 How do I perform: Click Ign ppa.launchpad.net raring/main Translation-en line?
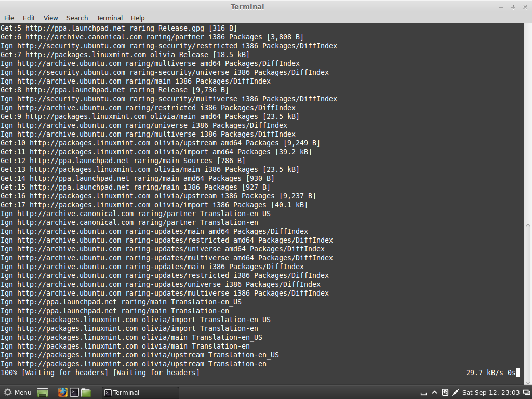pos(115,311)
